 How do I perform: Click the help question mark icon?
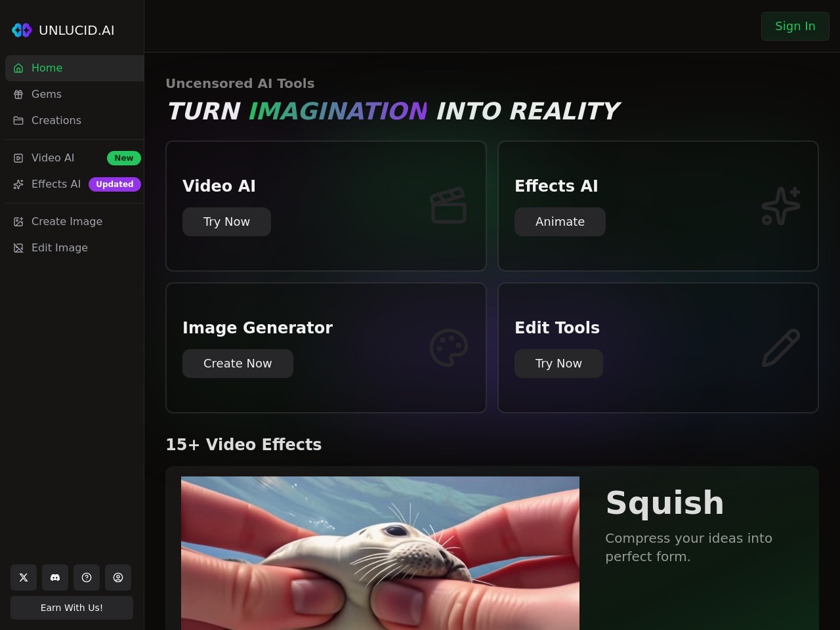[87, 577]
